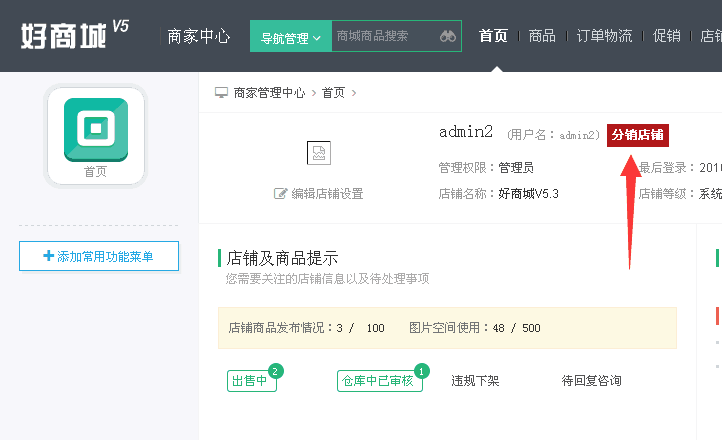Click the 店铺及商品提示 section heading
This screenshot has height=440, width=722.
coord(282,258)
